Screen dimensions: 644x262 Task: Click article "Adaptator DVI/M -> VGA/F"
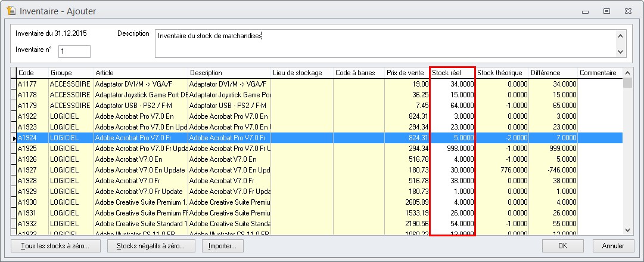coord(141,84)
